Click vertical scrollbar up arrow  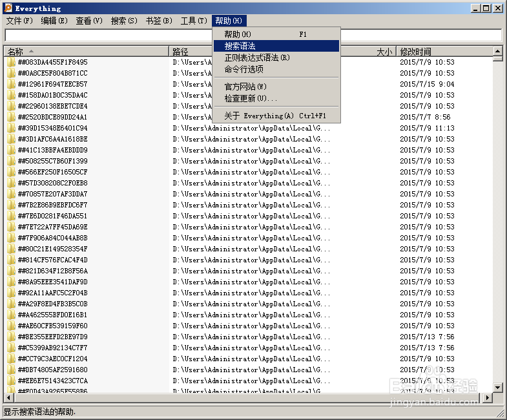pos(497,51)
